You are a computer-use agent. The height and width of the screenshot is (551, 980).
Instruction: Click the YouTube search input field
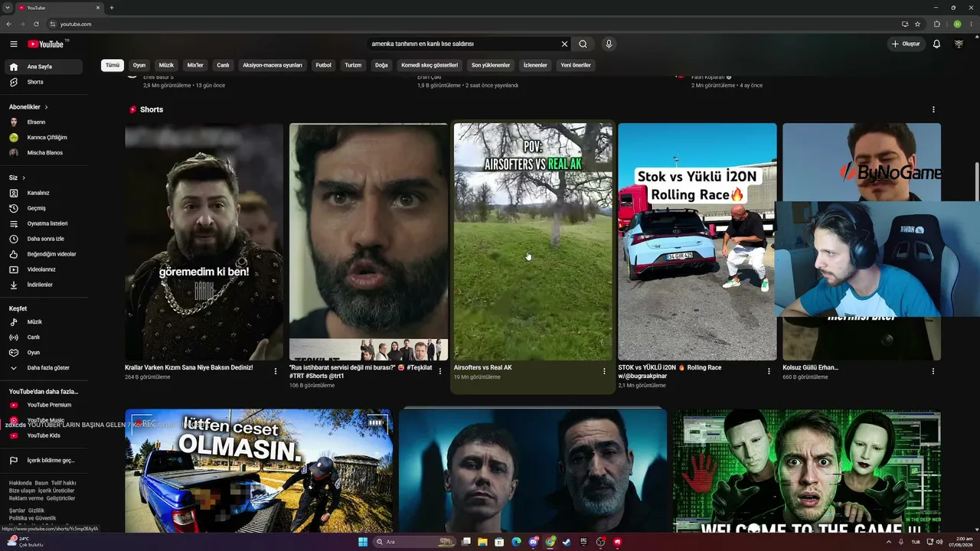click(x=464, y=44)
